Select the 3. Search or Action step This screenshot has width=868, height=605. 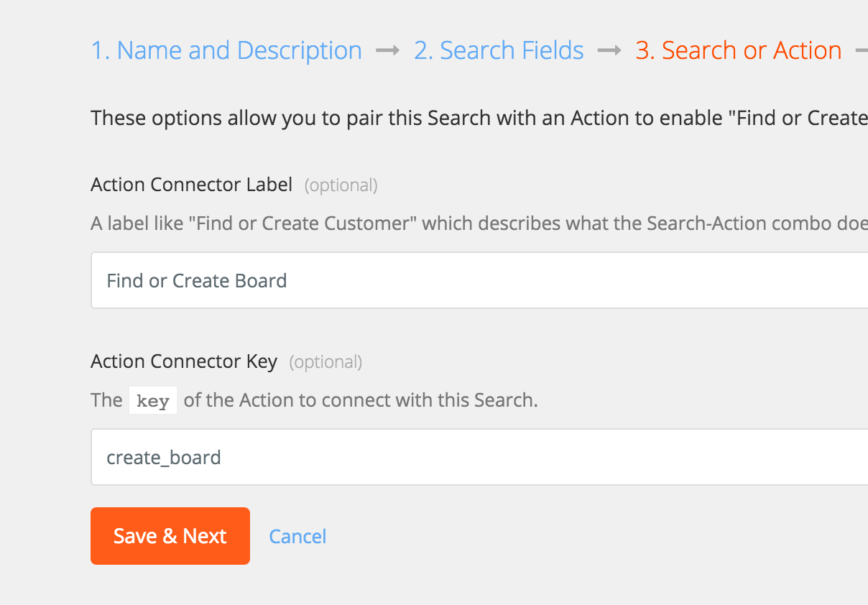(x=739, y=50)
